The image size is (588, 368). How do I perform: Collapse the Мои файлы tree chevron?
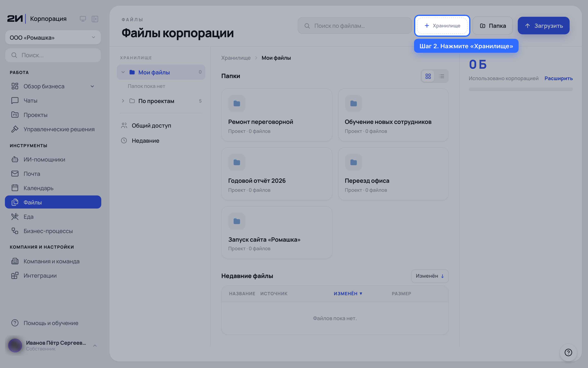pos(123,72)
